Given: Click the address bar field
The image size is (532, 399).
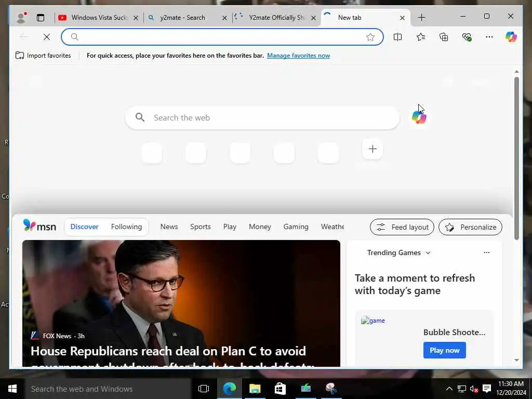Looking at the screenshot, I should pos(222,37).
